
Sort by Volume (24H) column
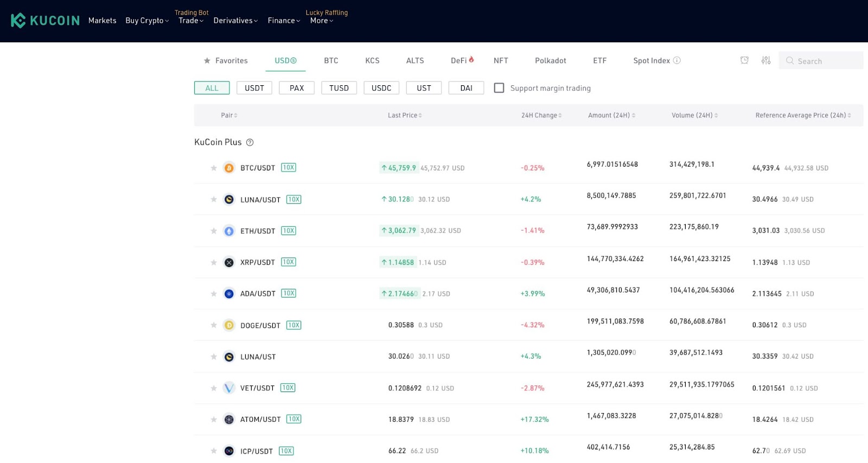pos(694,115)
